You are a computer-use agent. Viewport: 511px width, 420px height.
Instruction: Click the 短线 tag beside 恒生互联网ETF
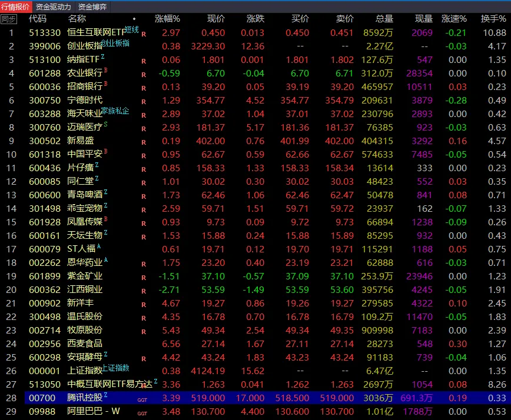click(132, 30)
